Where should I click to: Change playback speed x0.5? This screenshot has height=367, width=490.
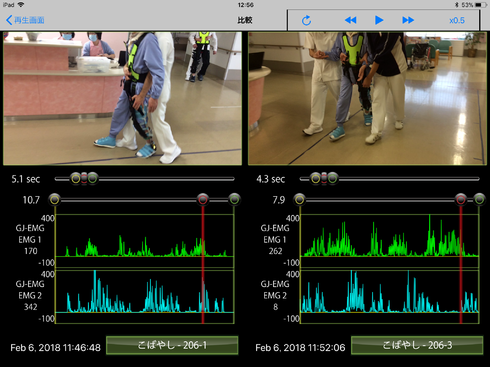[x=457, y=20]
